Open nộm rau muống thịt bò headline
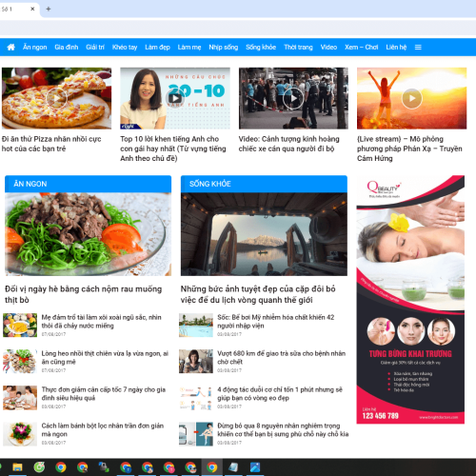This screenshot has width=476, height=476. click(x=84, y=294)
